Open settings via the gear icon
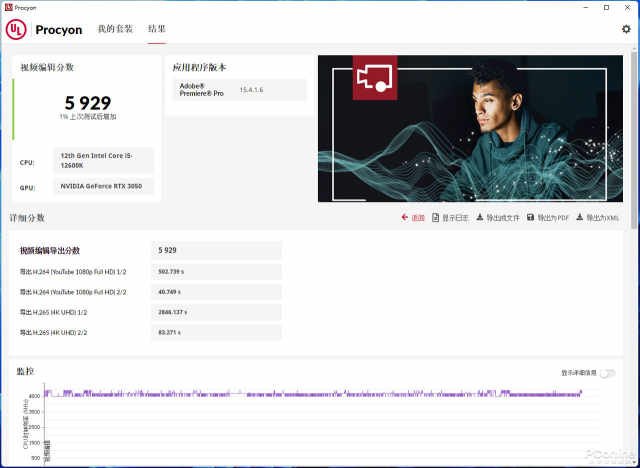This screenshot has width=640, height=468. tap(626, 30)
